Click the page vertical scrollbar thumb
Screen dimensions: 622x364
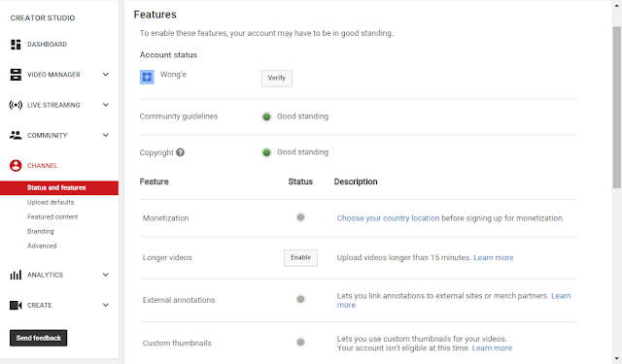(x=617, y=107)
